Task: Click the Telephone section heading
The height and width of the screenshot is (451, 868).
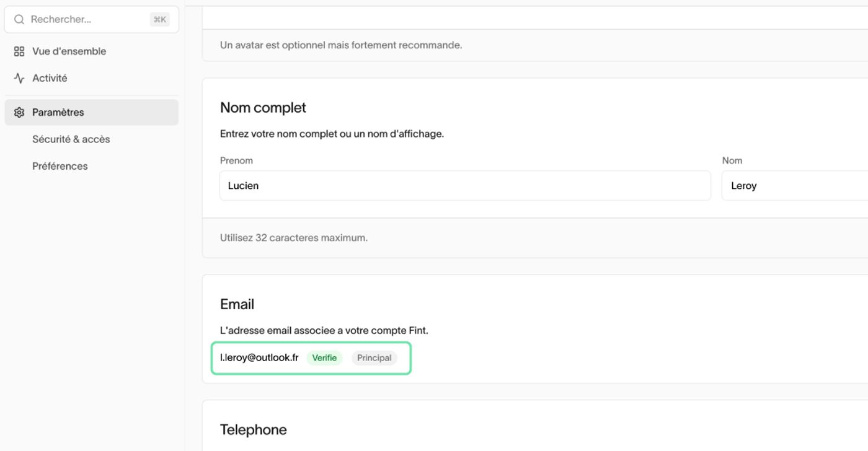Action: tap(253, 430)
